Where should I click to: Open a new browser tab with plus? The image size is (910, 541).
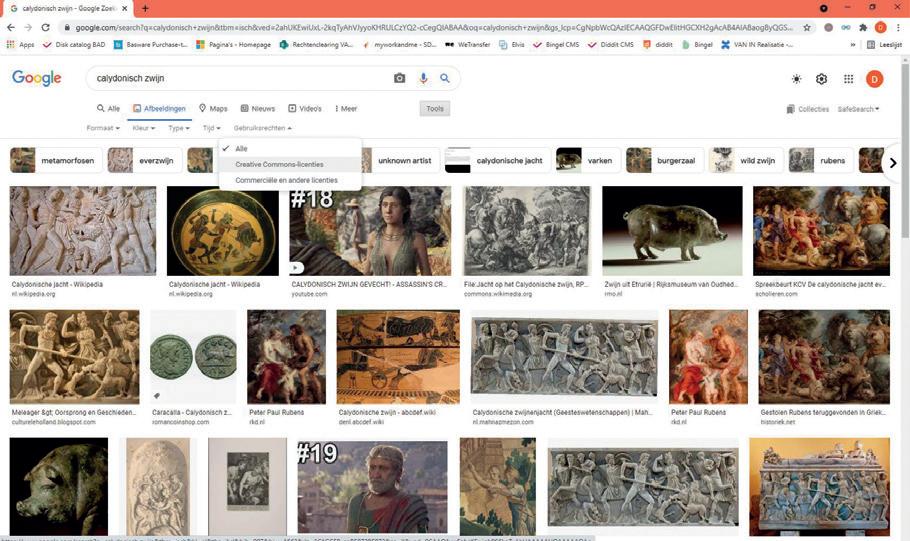(145, 8)
